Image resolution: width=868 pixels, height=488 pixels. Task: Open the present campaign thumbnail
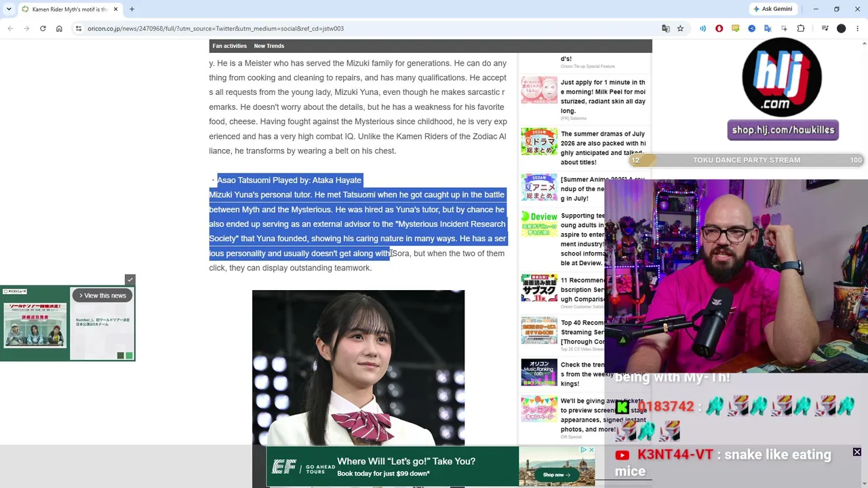539,409
